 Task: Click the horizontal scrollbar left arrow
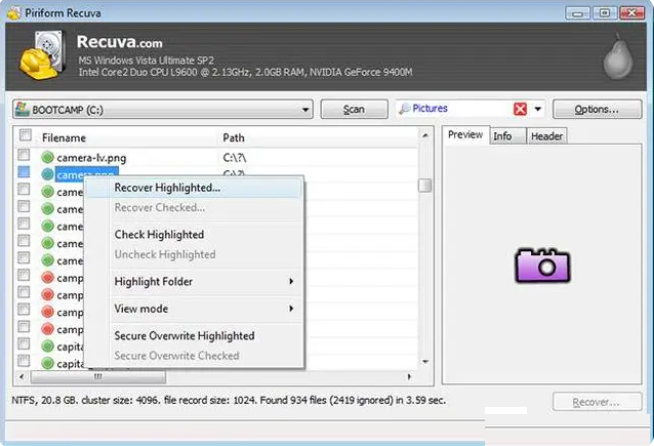(22, 377)
